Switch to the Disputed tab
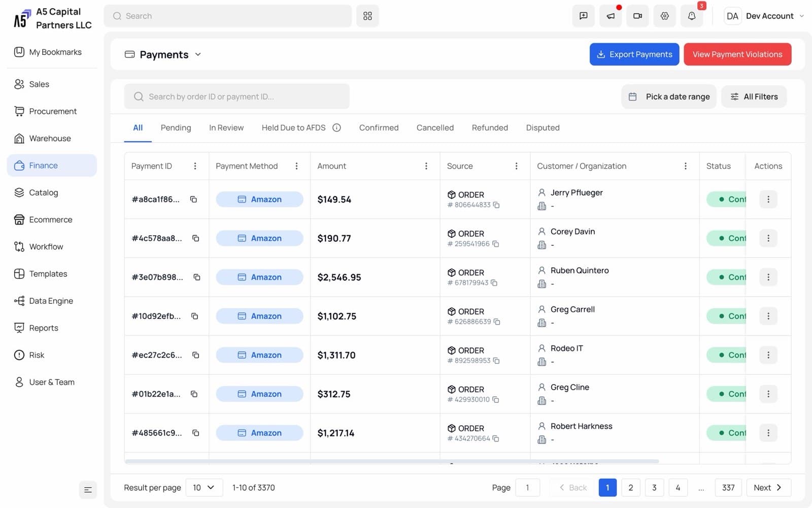 (x=543, y=128)
